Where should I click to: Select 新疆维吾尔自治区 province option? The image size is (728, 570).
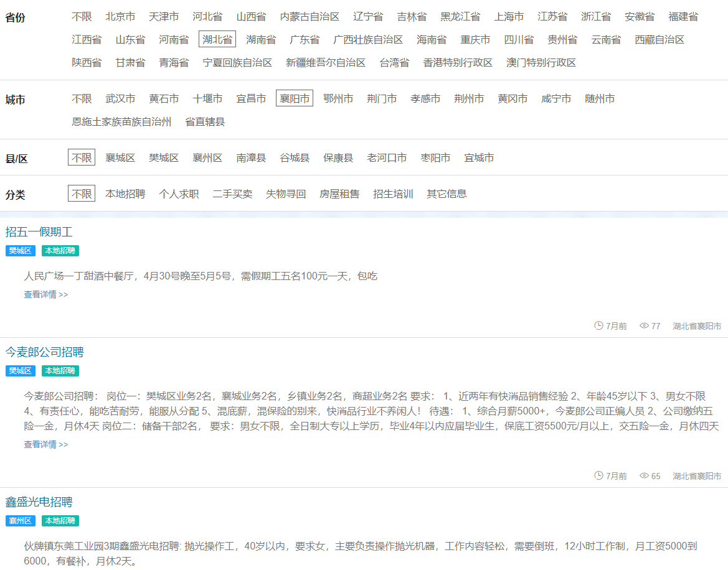click(326, 63)
